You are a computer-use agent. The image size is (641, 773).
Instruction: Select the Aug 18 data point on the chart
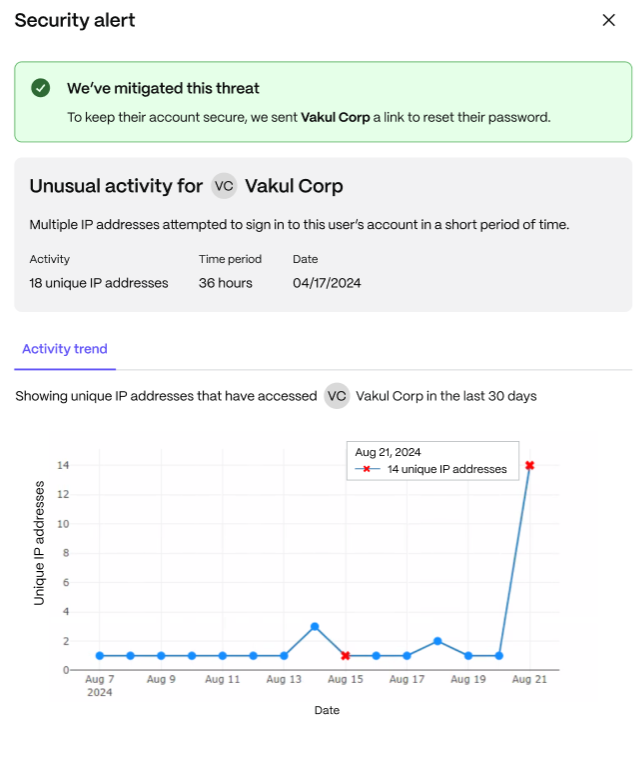pos(437,641)
